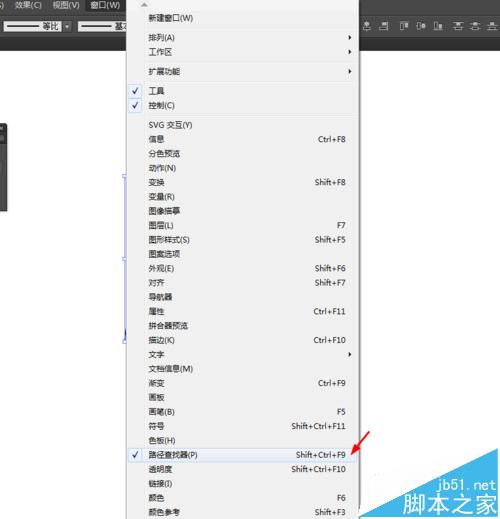The width and height of the screenshot is (500, 519).
Task: Uncheck the 控制(C) panel item
Action: (243, 105)
